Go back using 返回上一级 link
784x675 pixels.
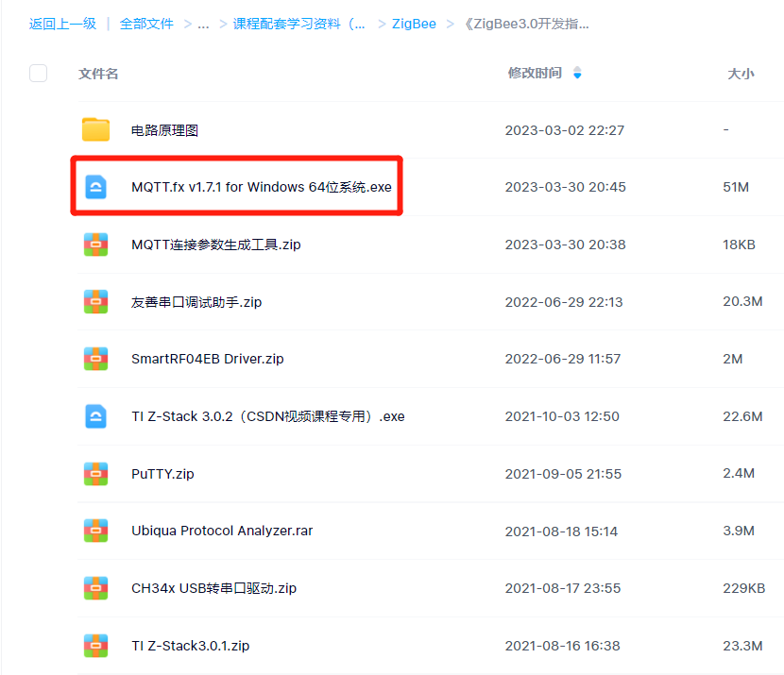pos(62,24)
